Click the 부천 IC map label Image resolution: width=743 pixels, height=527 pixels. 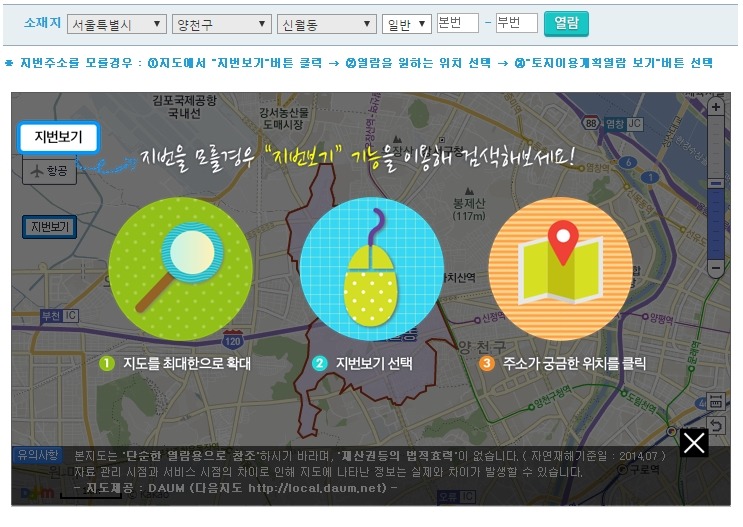(x=59, y=316)
